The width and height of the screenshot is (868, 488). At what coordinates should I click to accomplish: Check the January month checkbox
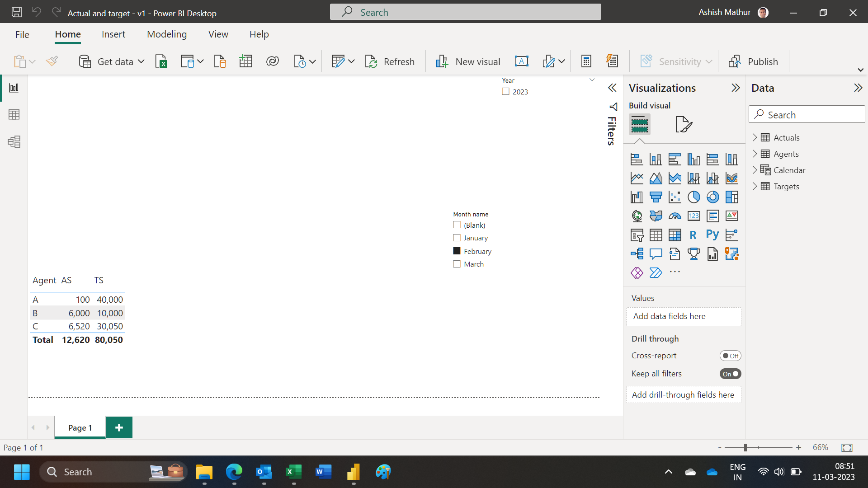click(x=457, y=238)
